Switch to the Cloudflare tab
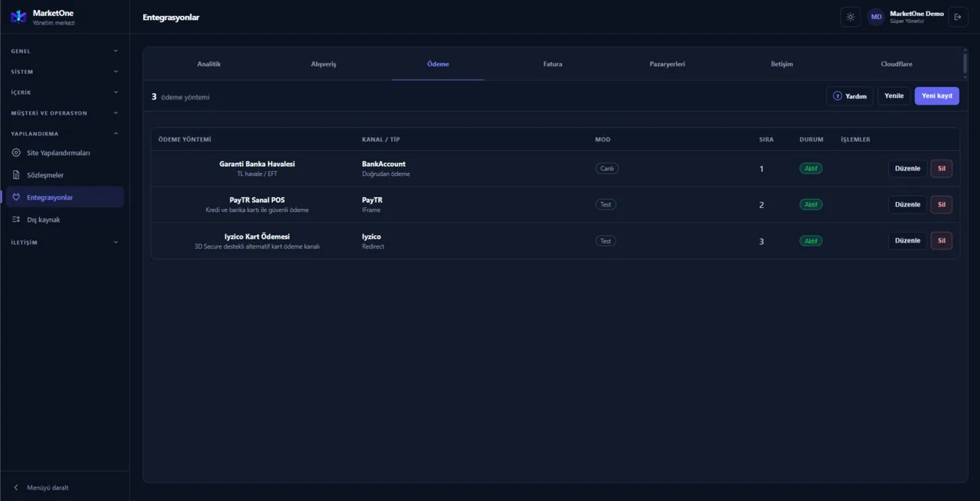 click(x=897, y=64)
